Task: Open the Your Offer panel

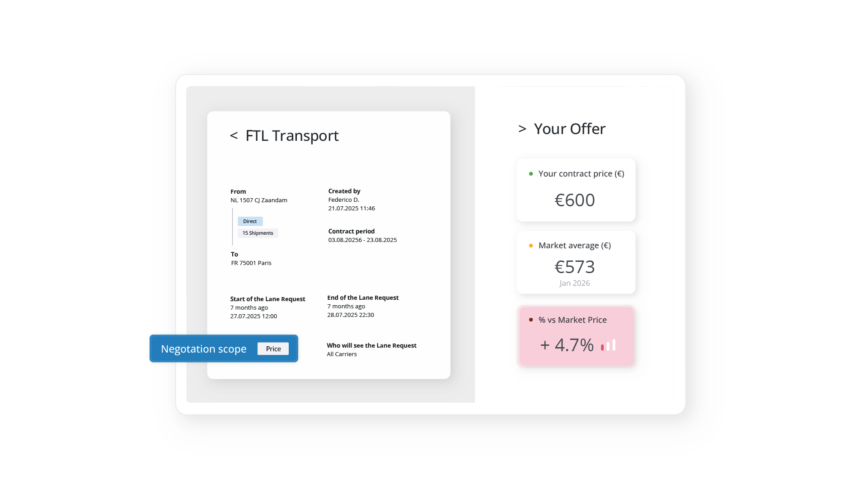Action: coord(569,129)
